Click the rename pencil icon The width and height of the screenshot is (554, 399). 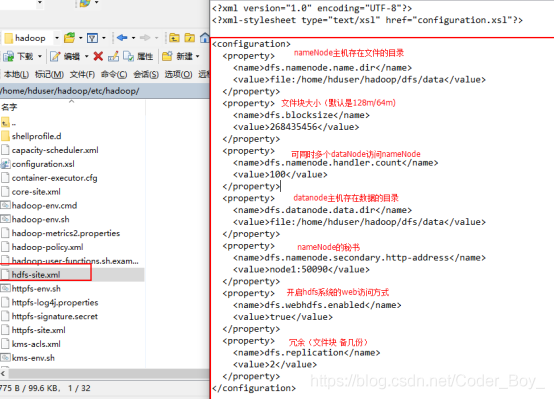tap(113, 56)
